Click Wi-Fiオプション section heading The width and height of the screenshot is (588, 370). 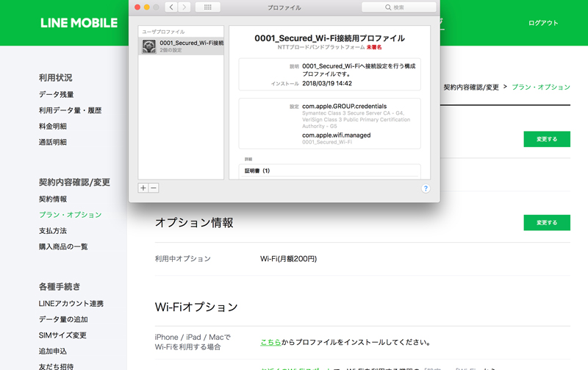196,307
